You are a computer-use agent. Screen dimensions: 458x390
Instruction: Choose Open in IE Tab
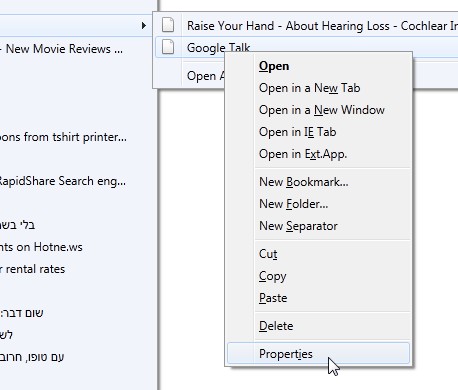click(x=318, y=132)
